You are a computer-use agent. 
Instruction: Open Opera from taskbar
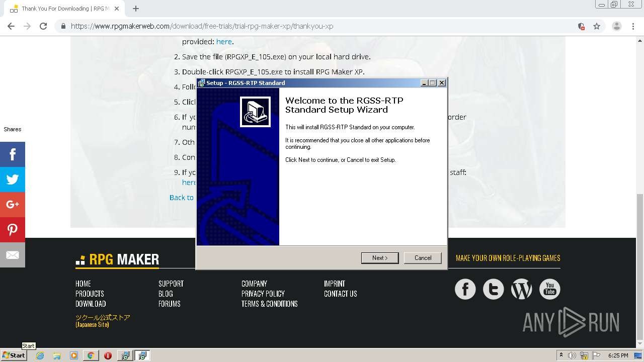(x=108, y=355)
